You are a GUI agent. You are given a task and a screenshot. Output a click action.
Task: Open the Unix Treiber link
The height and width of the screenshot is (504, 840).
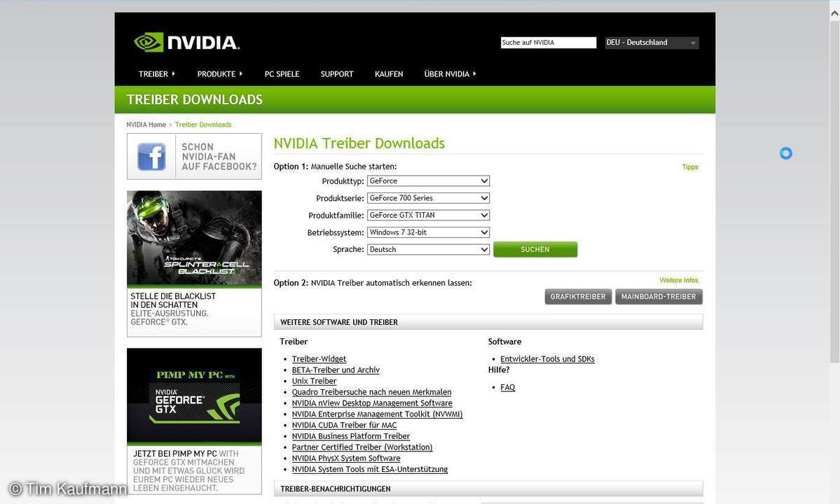point(314,381)
